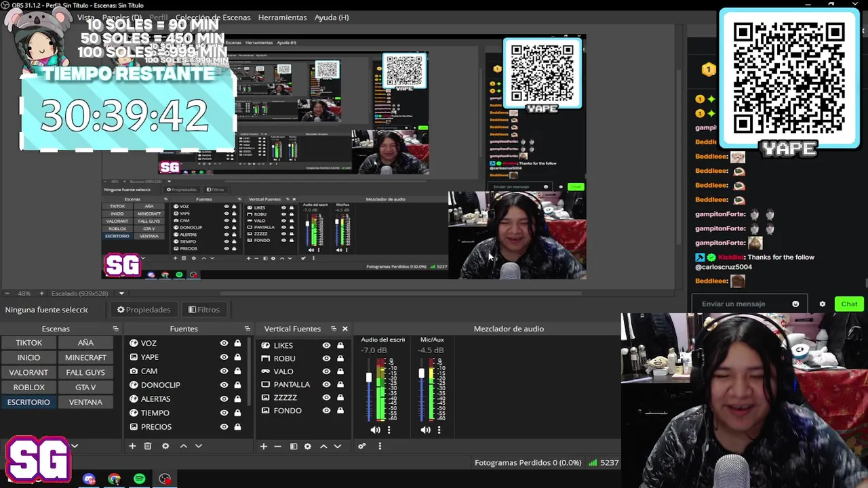Open audio mixer three-dot menu

(380, 446)
